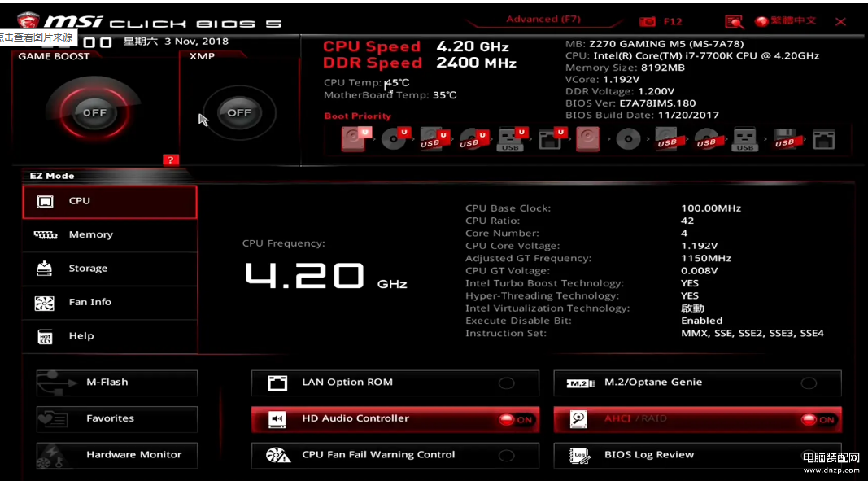Toggle the AHCI/RAID mode switch
Viewport: 868px width, 481px height.
pyautogui.click(x=697, y=418)
